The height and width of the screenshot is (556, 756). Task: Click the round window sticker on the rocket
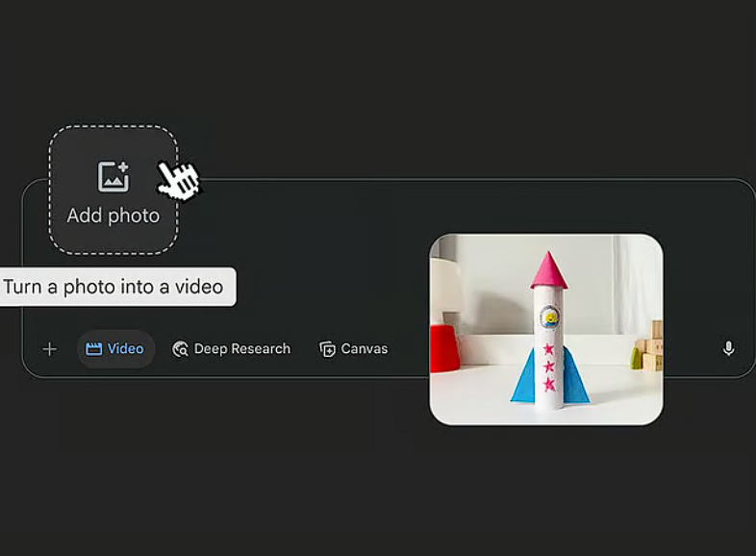tap(550, 316)
